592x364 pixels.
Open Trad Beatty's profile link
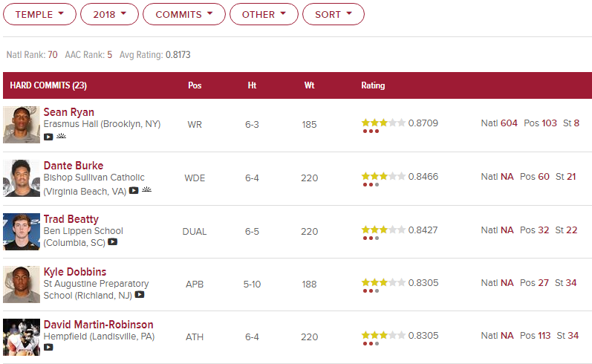point(71,219)
